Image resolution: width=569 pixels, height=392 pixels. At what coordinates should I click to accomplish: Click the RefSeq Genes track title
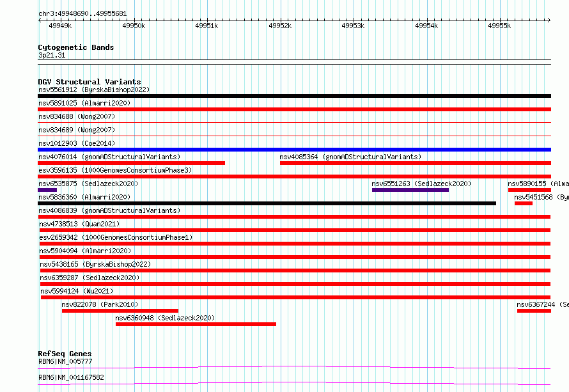(x=65, y=354)
